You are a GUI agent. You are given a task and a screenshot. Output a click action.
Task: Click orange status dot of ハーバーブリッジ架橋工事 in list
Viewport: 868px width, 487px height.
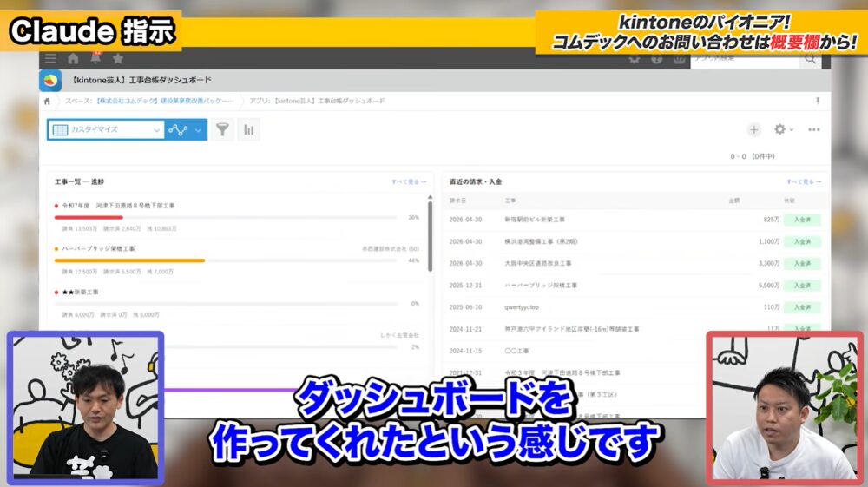[x=56, y=249]
